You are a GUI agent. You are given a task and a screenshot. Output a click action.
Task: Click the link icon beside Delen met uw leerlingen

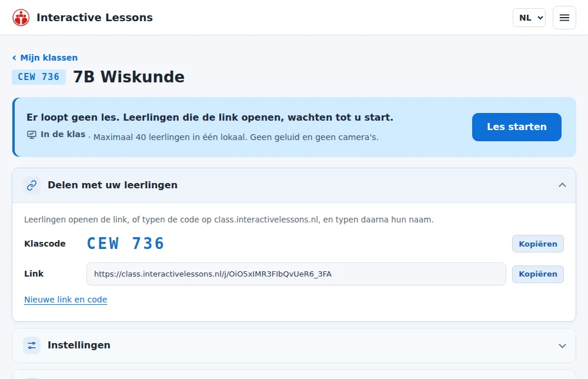[32, 185]
